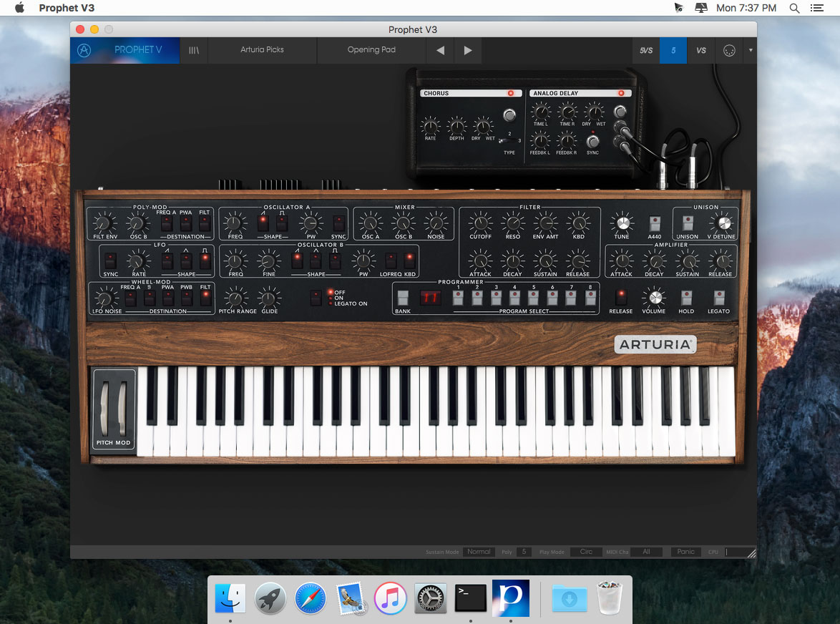Viewport: 840px width, 624px height.
Task: Toggle the LFO SYNC switch
Action: click(110, 261)
